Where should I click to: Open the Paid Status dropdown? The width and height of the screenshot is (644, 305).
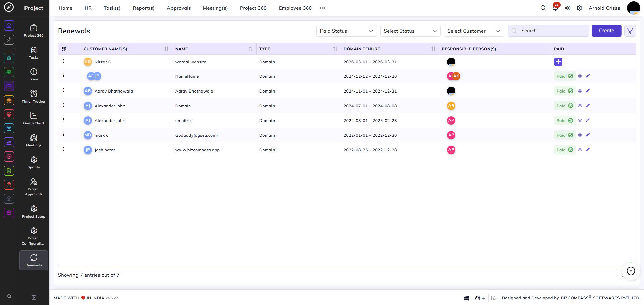tap(346, 31)
